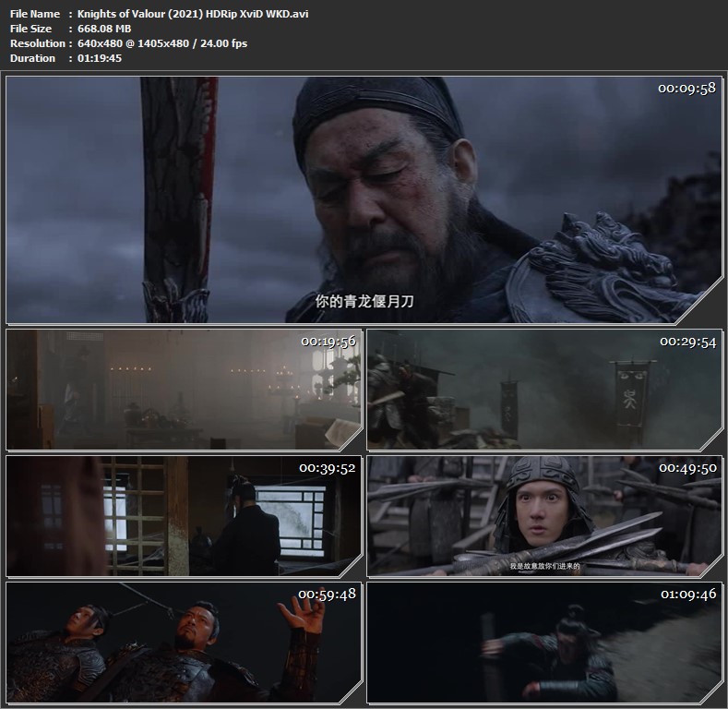Select the thumbnail of armored man raising hand
The height and width of the screenshot is (709, 728).
point(183,642)
